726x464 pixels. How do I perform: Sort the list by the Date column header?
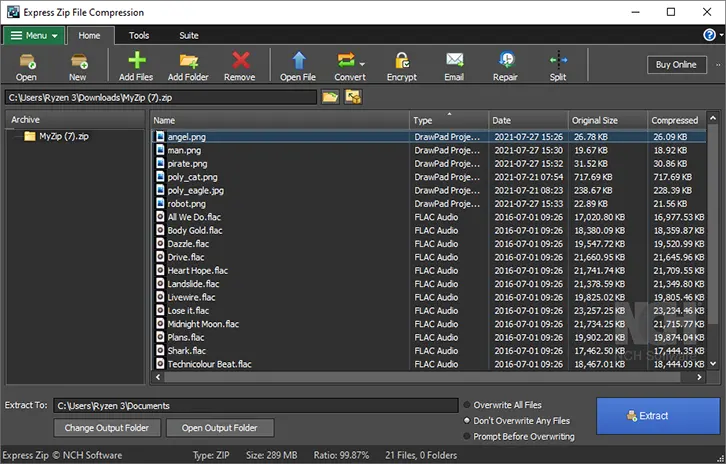point(528,120)
